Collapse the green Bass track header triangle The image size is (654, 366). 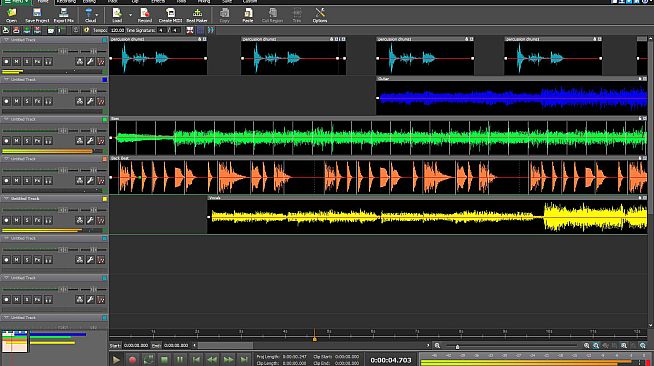pos(6,119)
